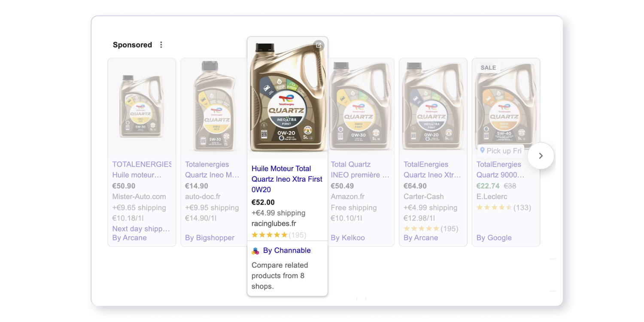Viewport: 644px width, 322px height.
Task: Click the €52.00 price
Action: coord(263,202)
